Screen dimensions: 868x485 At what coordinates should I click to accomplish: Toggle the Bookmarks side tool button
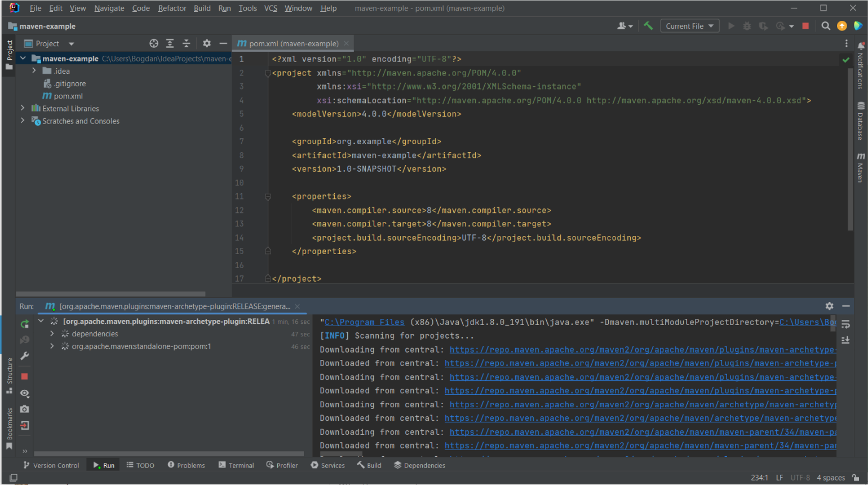pyautogui.click(x=10, y=428)
